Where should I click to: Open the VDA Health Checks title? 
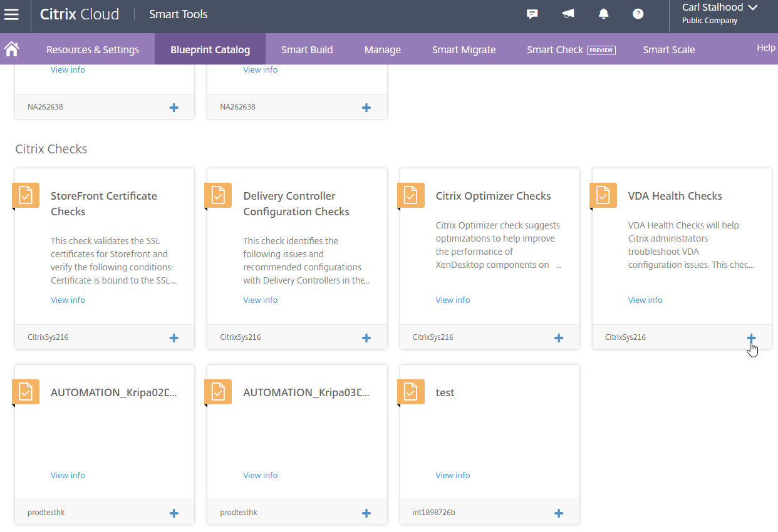pyautogui.click(x=675, y=196)
